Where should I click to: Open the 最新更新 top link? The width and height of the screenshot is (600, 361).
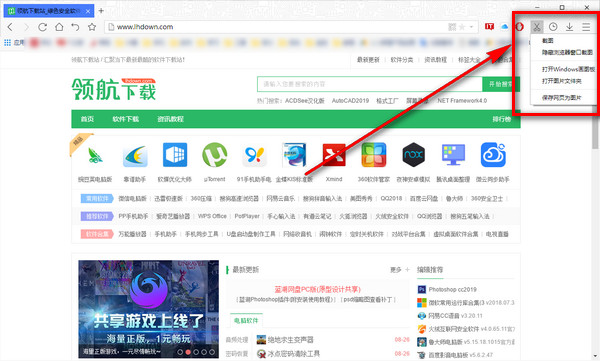coord(368,60)
